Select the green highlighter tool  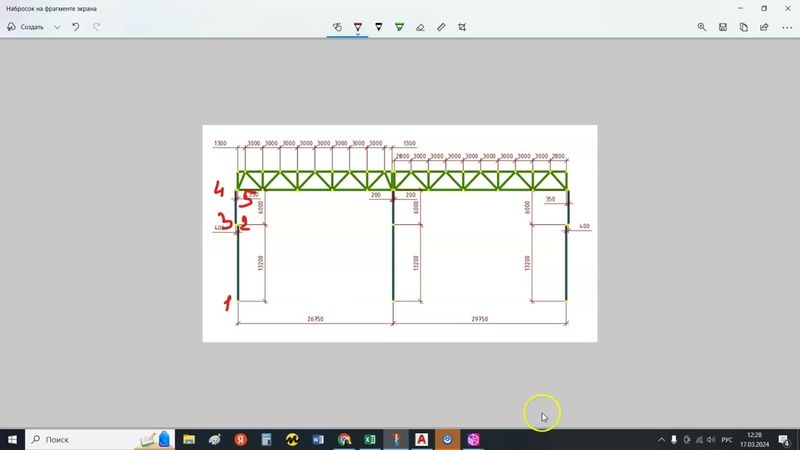click(x=399, y=27)
